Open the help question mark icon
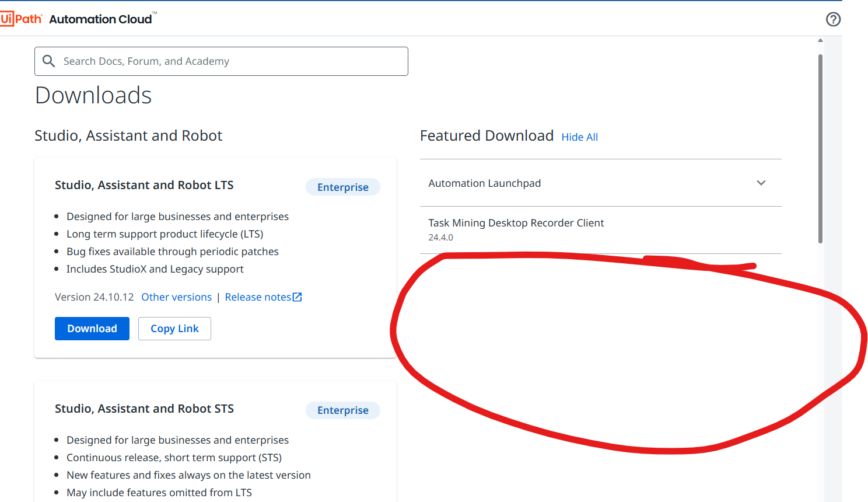This screenshot has width=868, height=502. coord(833,19)
